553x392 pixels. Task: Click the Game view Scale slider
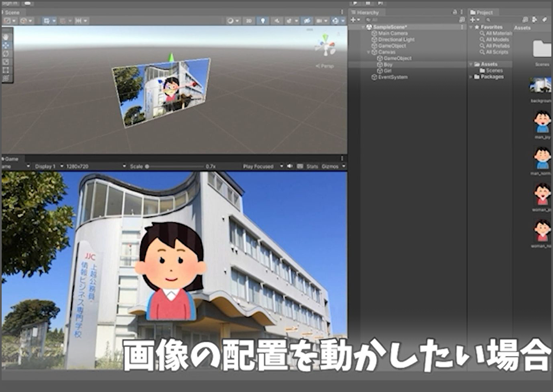(x=171, y=166)
